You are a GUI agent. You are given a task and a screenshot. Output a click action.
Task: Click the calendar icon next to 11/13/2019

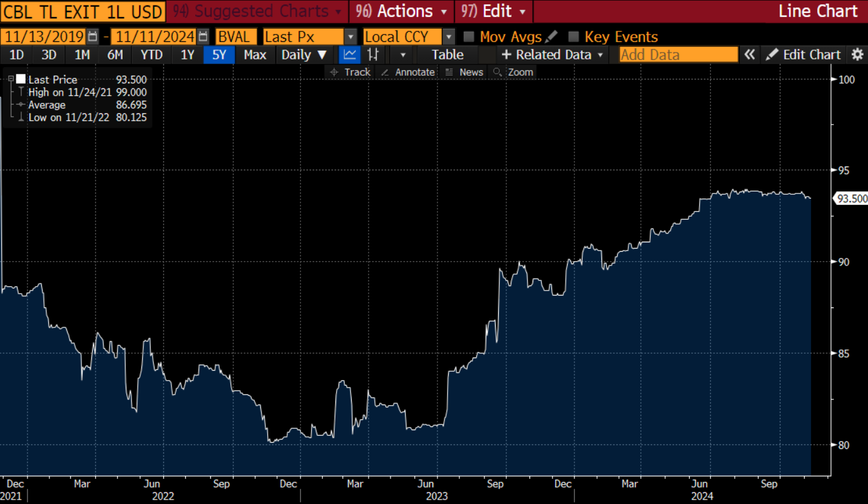coord(91,36)
